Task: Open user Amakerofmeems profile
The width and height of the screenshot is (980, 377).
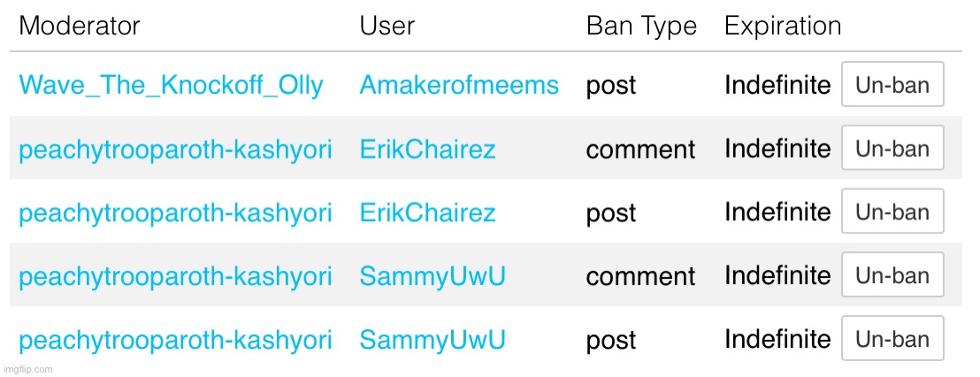Action: click(459, 85)
